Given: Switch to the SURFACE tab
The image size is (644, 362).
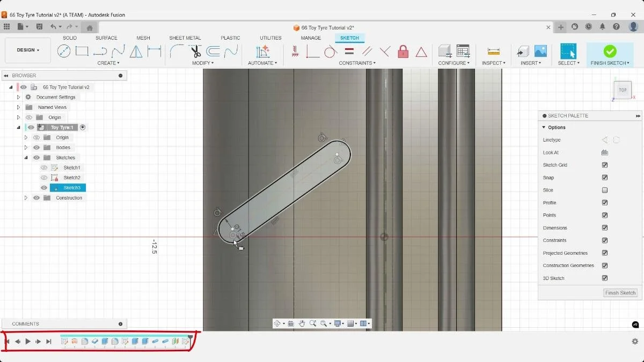Looking at the screenshot, I should (x=106, y=38).
